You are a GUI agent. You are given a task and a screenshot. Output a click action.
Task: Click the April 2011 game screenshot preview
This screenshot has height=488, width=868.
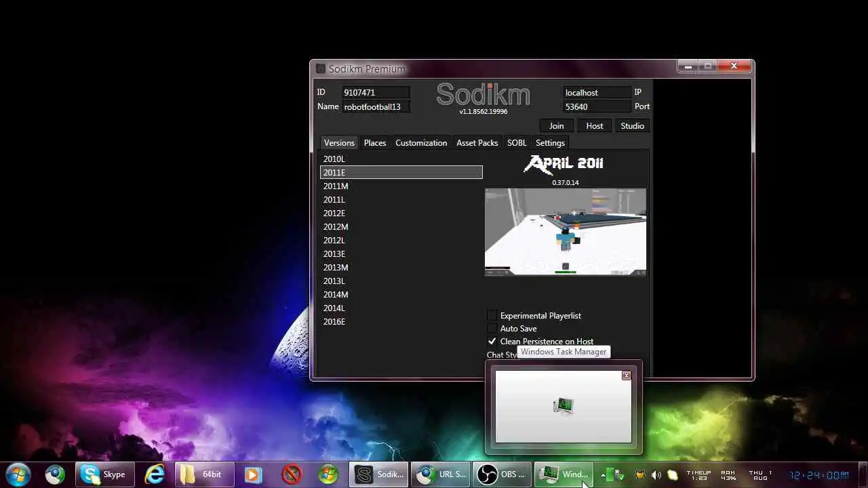[x=566, y=232]
